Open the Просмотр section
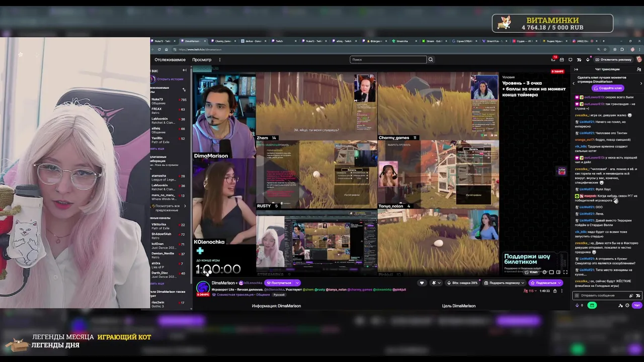The height and width of the screenshot is (362, 644). click(x=202, y=60)
